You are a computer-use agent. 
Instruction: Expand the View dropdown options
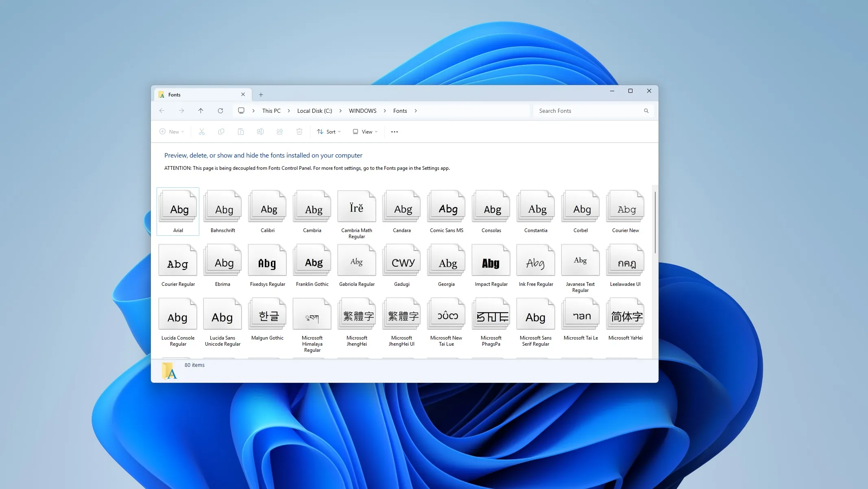tap(365, 131)
